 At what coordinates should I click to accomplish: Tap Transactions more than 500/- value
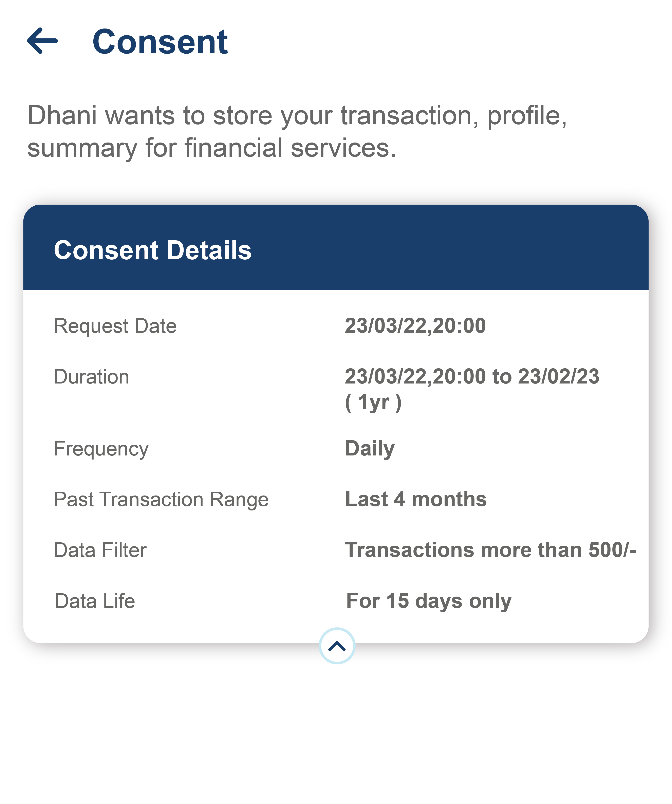click(490, 550)
